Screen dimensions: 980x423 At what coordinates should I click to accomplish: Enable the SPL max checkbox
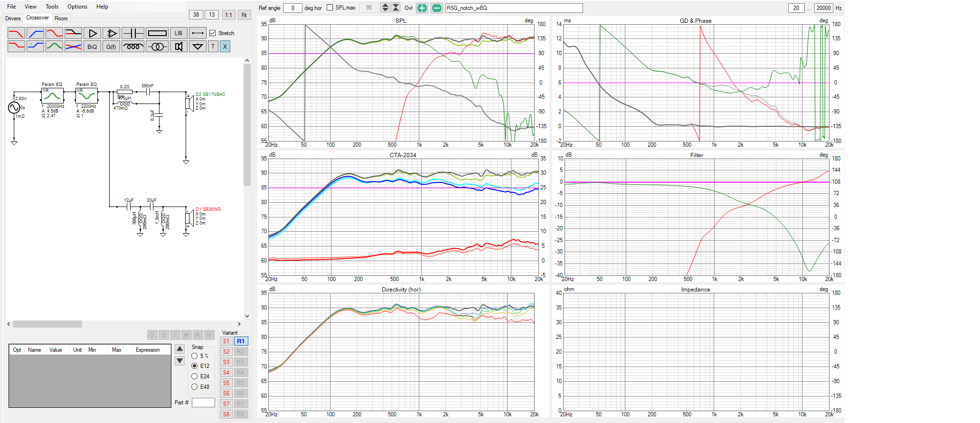click(x=330, y=8)
